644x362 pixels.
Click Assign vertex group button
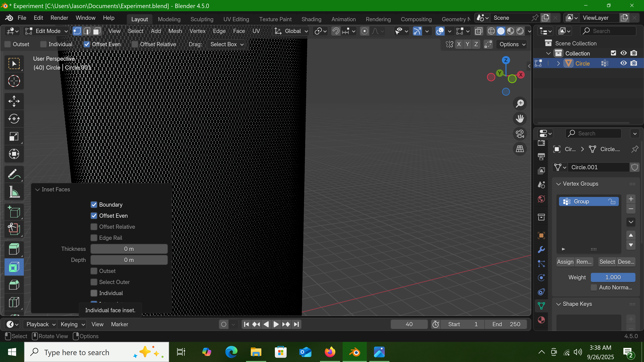(565, 262)
